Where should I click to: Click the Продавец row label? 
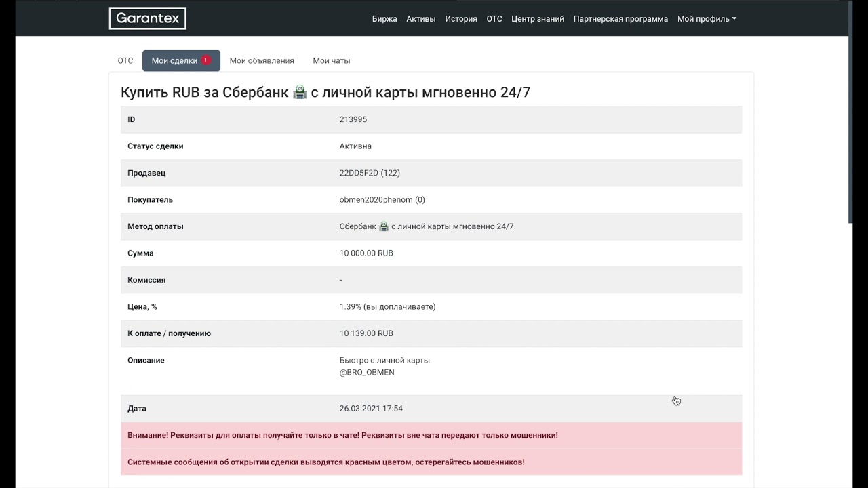[146, 173]
